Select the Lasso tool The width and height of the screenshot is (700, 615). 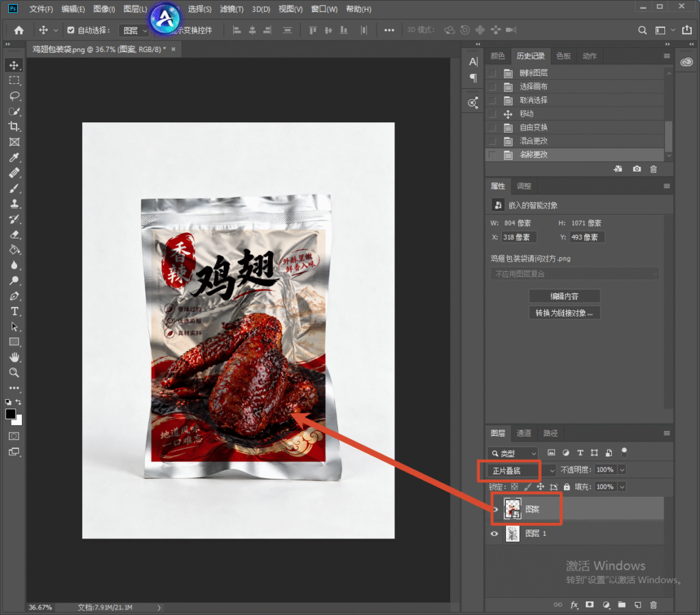click(x=14, y=96)
